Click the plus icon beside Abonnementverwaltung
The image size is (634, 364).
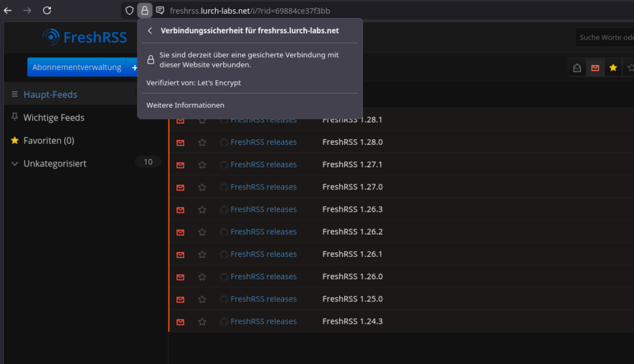tap(134, 67)
